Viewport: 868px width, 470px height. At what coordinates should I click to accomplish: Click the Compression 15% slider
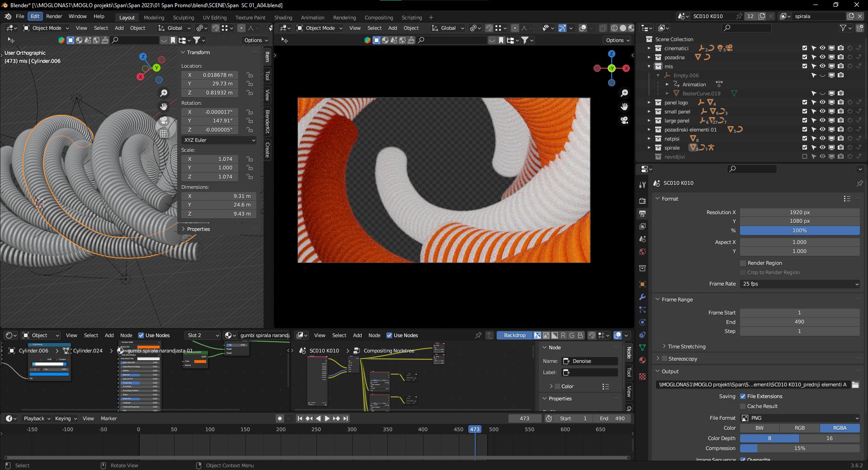[x=800, y=448]
